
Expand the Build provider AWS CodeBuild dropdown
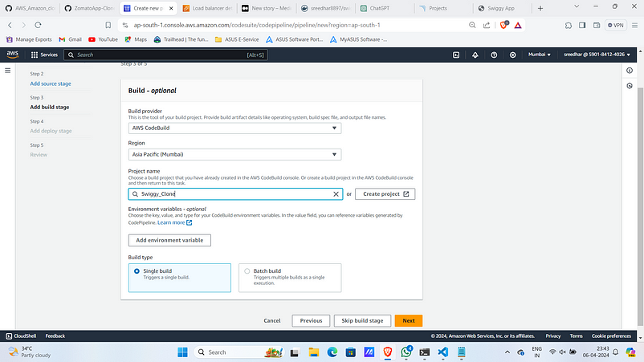click(x=234, y=128)
